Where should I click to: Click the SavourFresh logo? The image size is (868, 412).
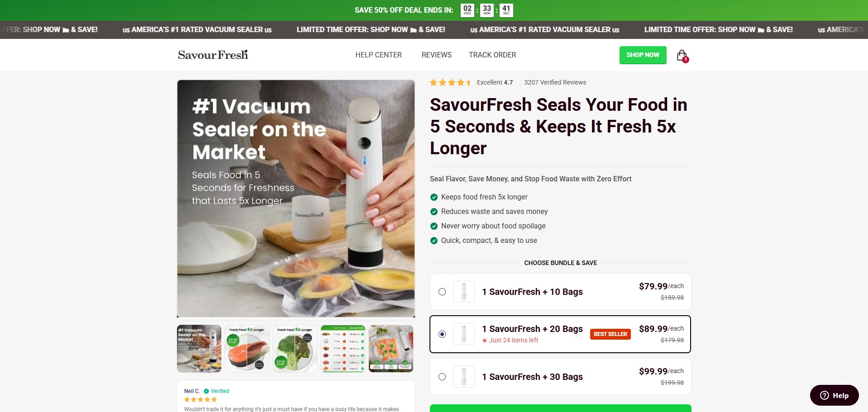tap(213, 55)
